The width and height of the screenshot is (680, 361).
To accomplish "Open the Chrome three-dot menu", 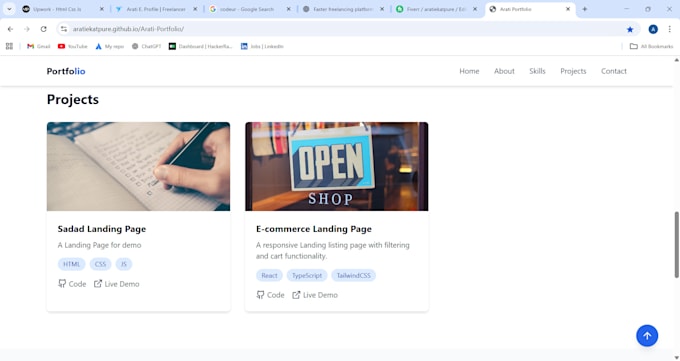I will point(670,29).
